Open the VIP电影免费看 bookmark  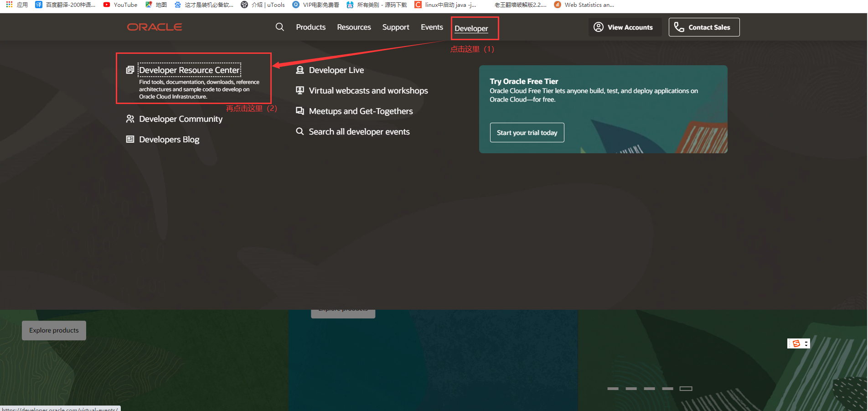point(316,5)
